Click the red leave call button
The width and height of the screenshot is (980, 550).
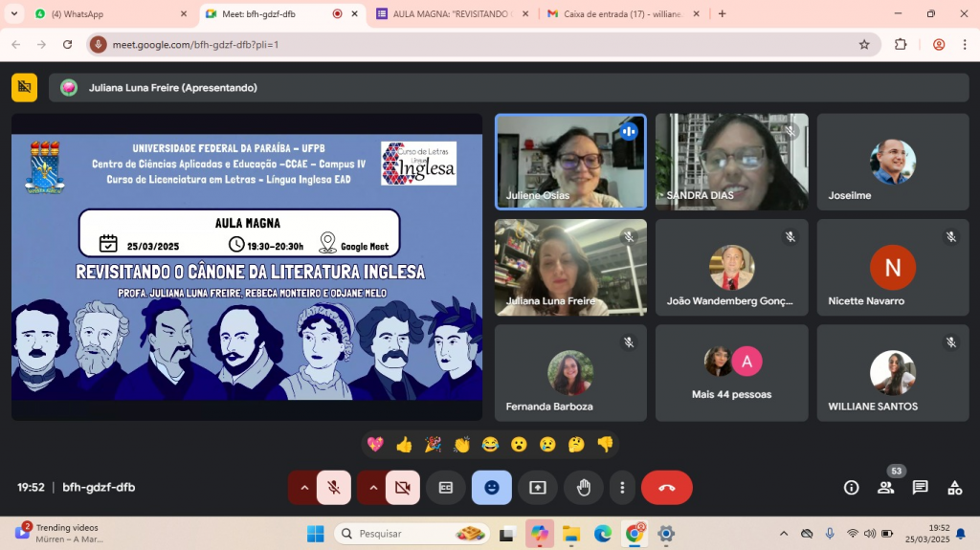click(x=667, y=488)
